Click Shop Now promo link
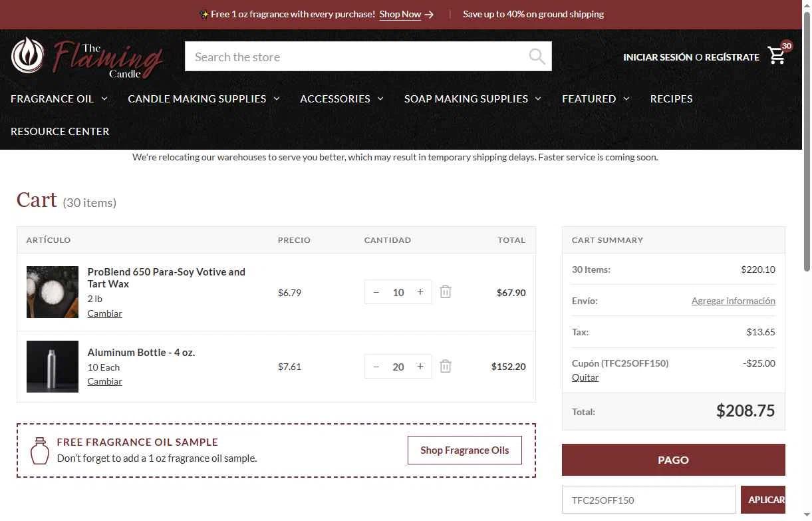Image resolution: width=812 pixels, height=521 pixels. point(406,14)
